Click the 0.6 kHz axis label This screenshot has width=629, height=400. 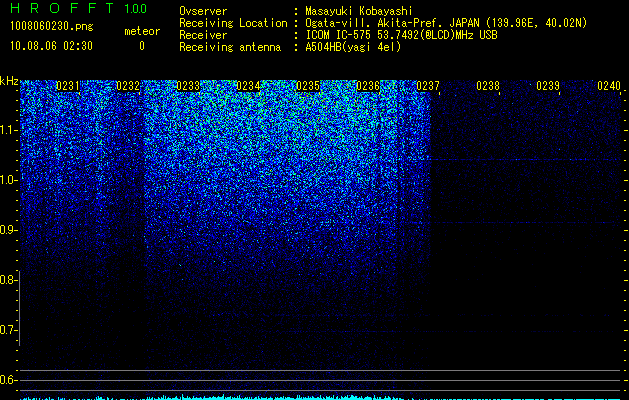point(8,380)
